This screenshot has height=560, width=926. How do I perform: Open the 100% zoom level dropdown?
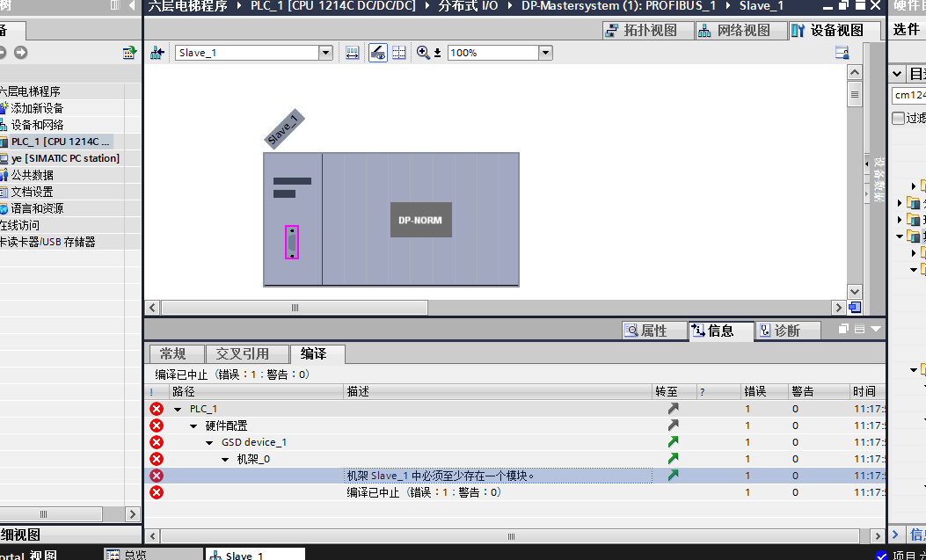click(x=545, y=53)
